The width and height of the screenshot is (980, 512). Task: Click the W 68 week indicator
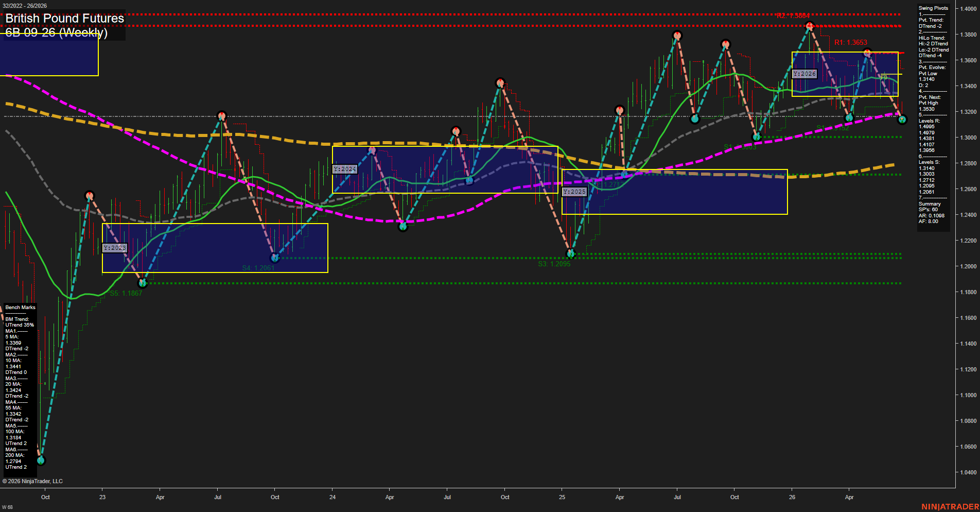pos(7,507)
